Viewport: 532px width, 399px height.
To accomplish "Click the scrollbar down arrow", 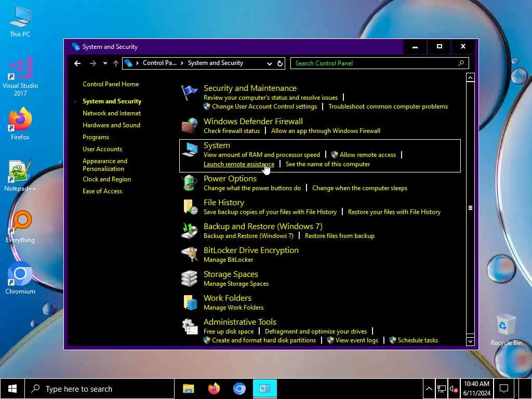I will (470, 341).
